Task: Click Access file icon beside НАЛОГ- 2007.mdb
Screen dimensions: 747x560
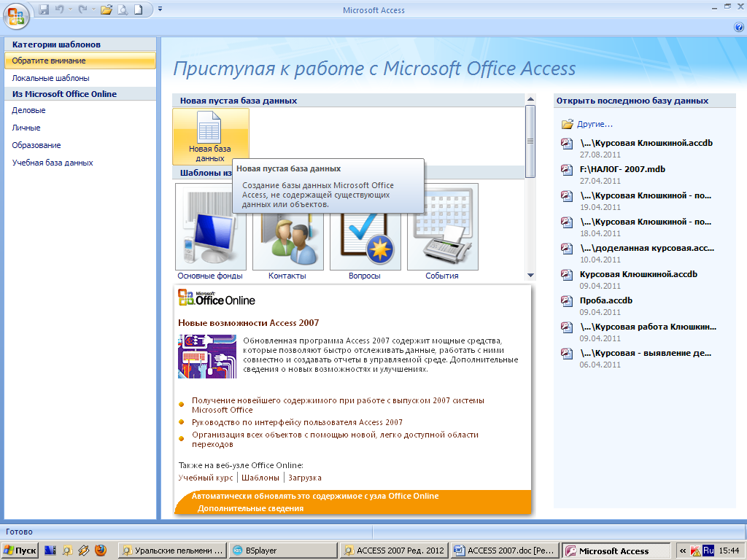Action: click(x=567, y=169)
